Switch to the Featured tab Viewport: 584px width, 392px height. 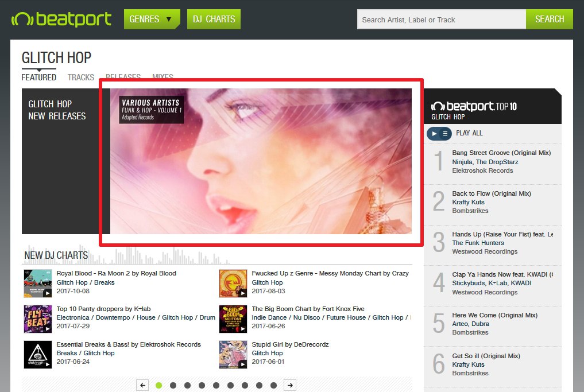tap(39, 77)
